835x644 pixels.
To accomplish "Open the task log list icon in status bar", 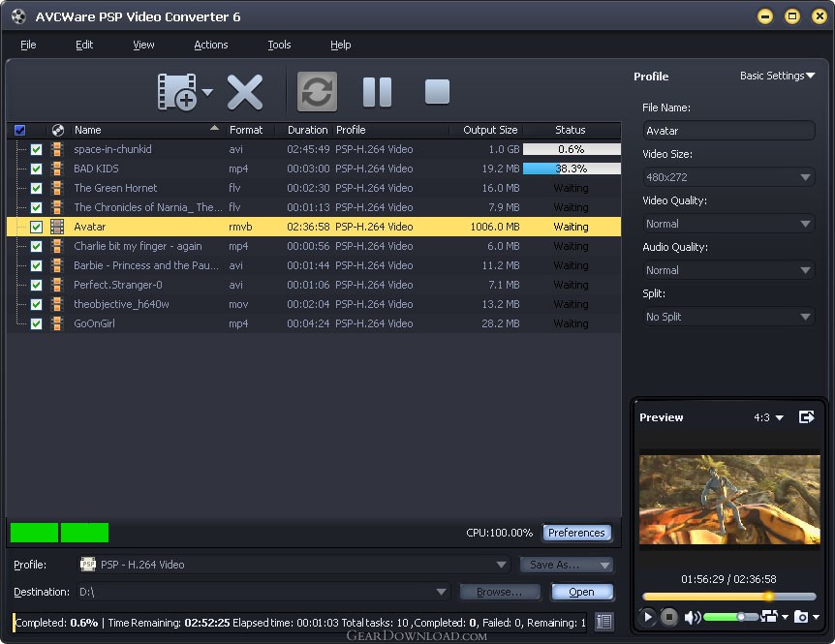I will click(x=603, y=622).
